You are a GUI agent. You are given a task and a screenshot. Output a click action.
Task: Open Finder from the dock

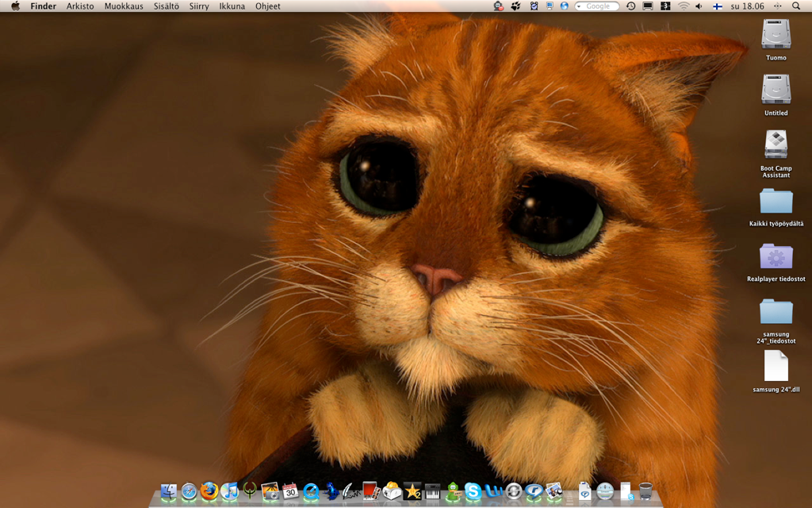point(169,491)
